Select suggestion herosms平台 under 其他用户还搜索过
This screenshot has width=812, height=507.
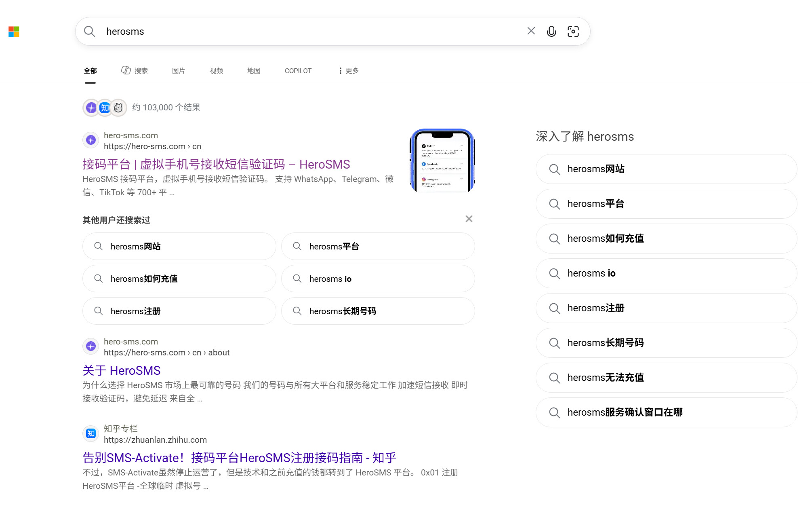coord(378,246)
